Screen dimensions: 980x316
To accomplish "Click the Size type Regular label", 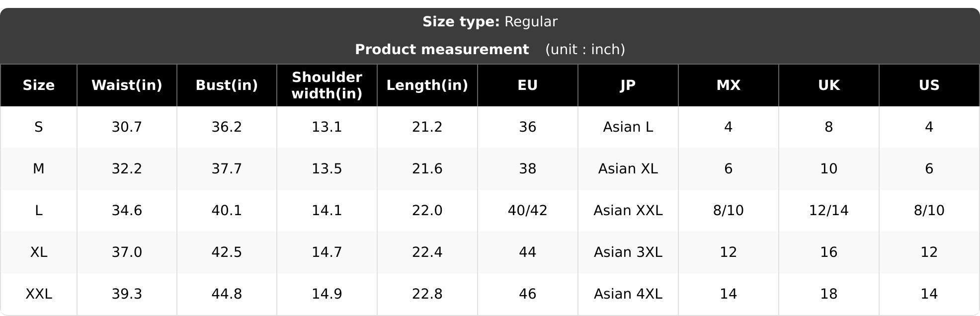I will click(490, 22).
